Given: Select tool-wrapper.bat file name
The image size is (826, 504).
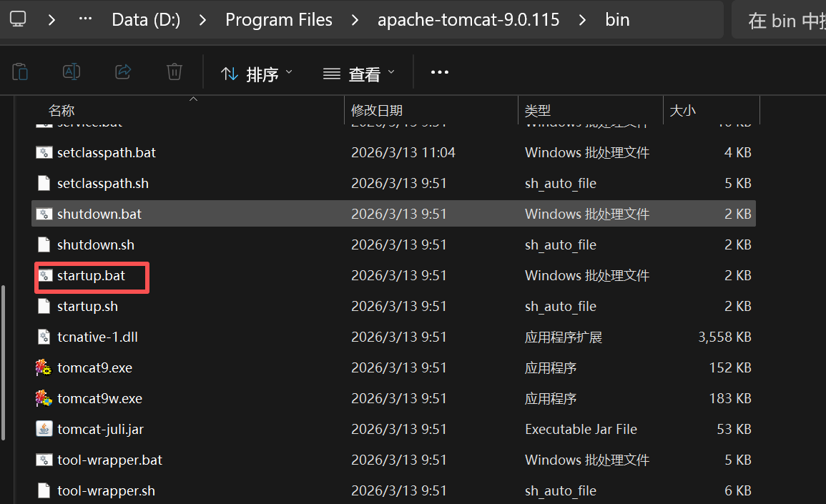Looking at the screenshot, I should (x=109, y=460).
